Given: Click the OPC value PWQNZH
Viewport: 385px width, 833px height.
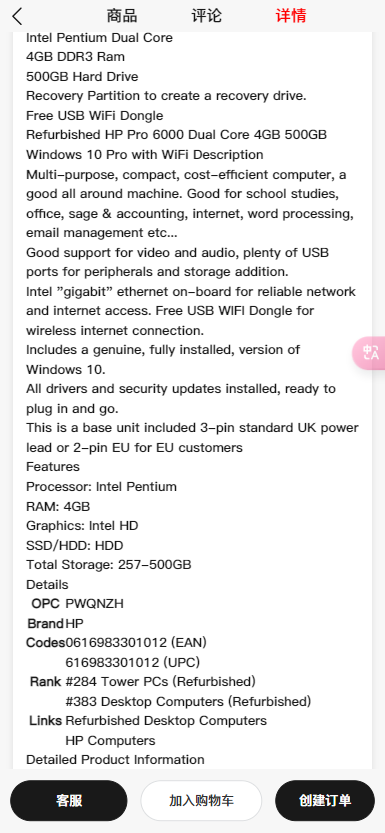Looking at the screenshot, I should pos(95,604).
